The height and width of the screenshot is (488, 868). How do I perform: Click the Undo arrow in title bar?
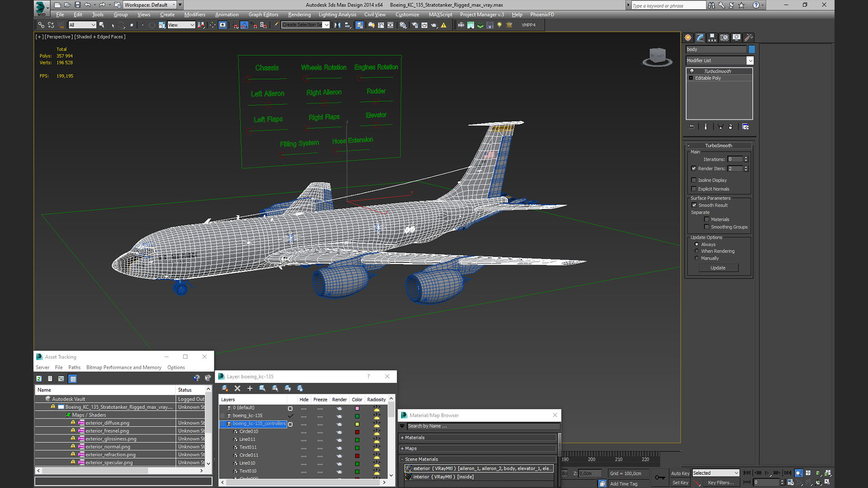[87, 5]
